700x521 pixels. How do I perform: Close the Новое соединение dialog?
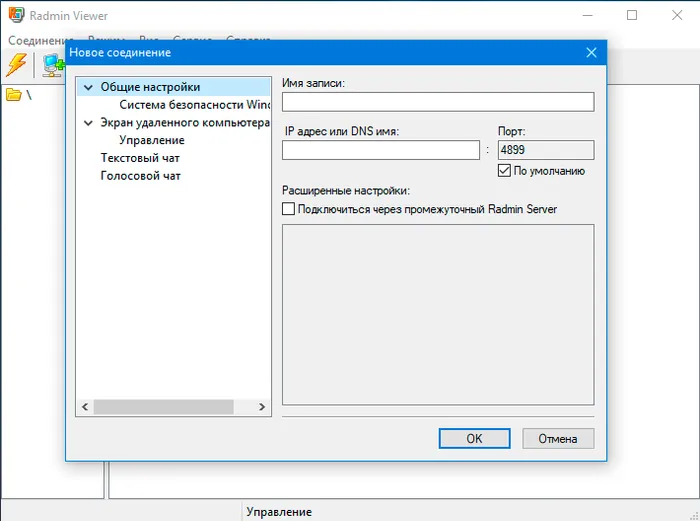click(x=591, y=52)
